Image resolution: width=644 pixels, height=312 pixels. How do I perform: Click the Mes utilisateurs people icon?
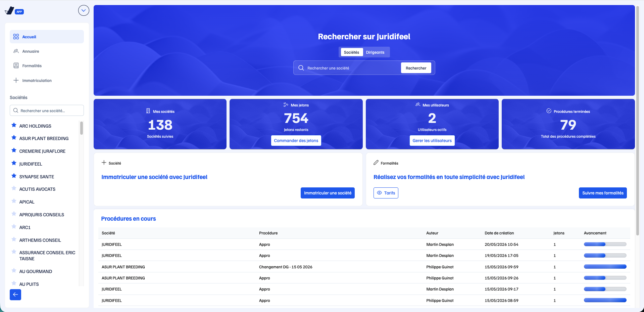418,104
